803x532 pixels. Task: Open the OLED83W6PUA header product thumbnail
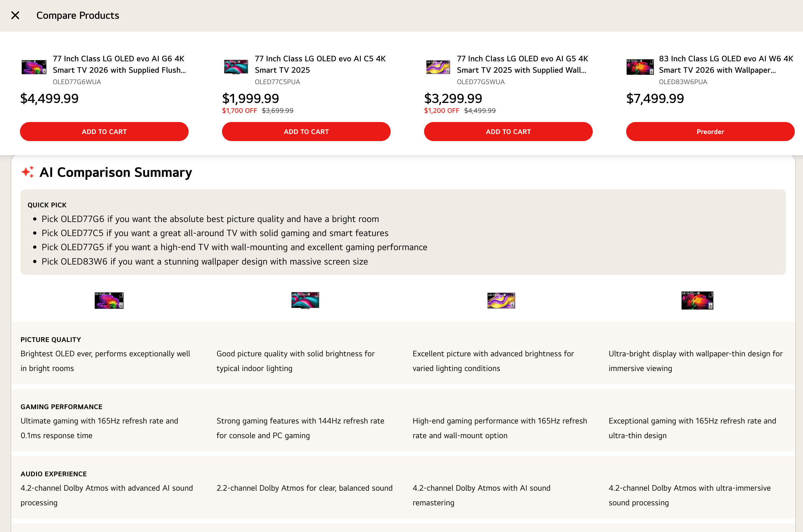click(640, 67)
